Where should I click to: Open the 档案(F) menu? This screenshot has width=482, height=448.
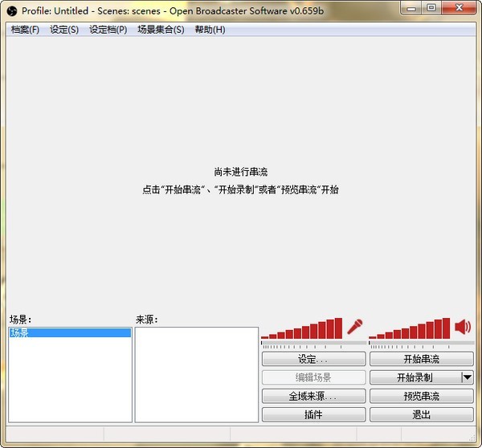tap(25, 30)
